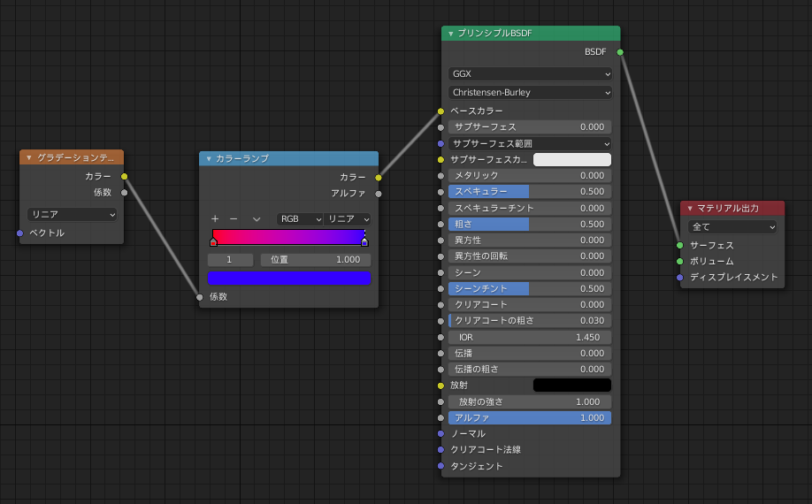Click the IOR value field
The height and width of the screenshot is (504, 812).
[x=530, y=338]
